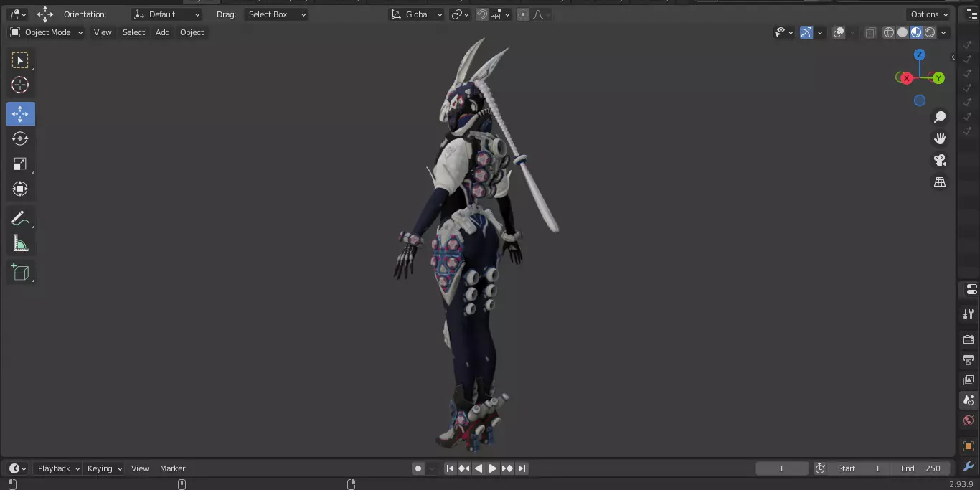Open the Object Mode dropdown

(46, 32)
